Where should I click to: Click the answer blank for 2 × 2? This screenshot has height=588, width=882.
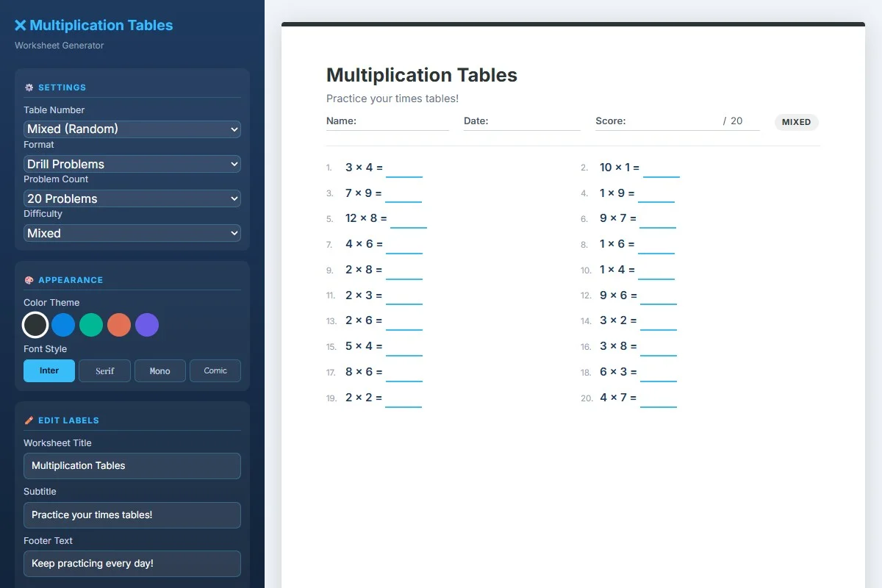[404, 399]
